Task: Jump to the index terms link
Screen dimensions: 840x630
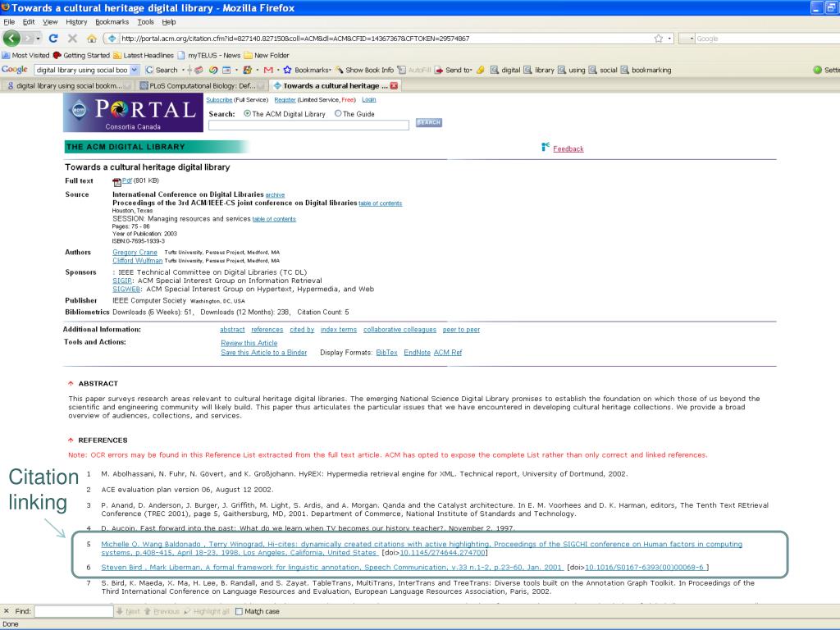Action: pyautogui.click(x=339, y=330)
